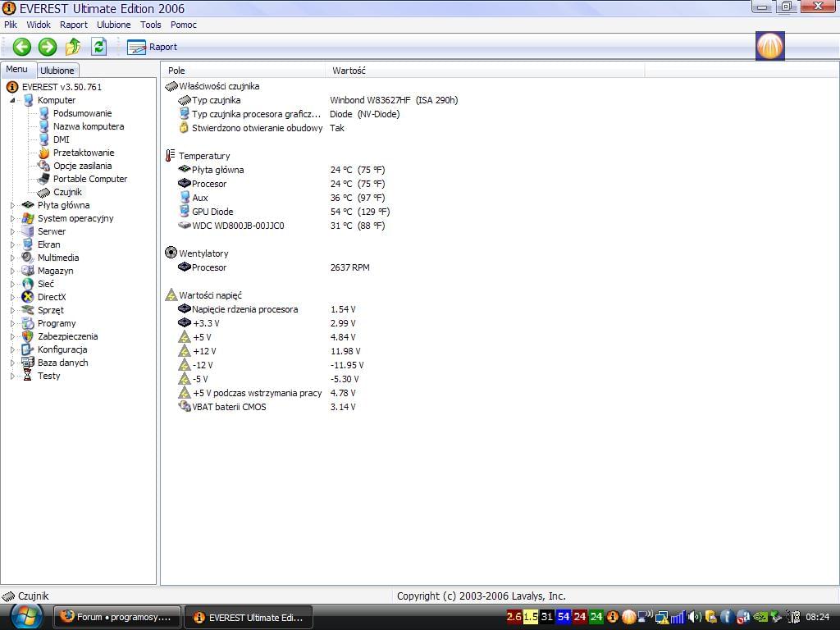The height and width of the screenshot is (630, 840).
Task: Click the hard drive icon beside WDC WD800JB-00JJC0
Action: (185, 226)
